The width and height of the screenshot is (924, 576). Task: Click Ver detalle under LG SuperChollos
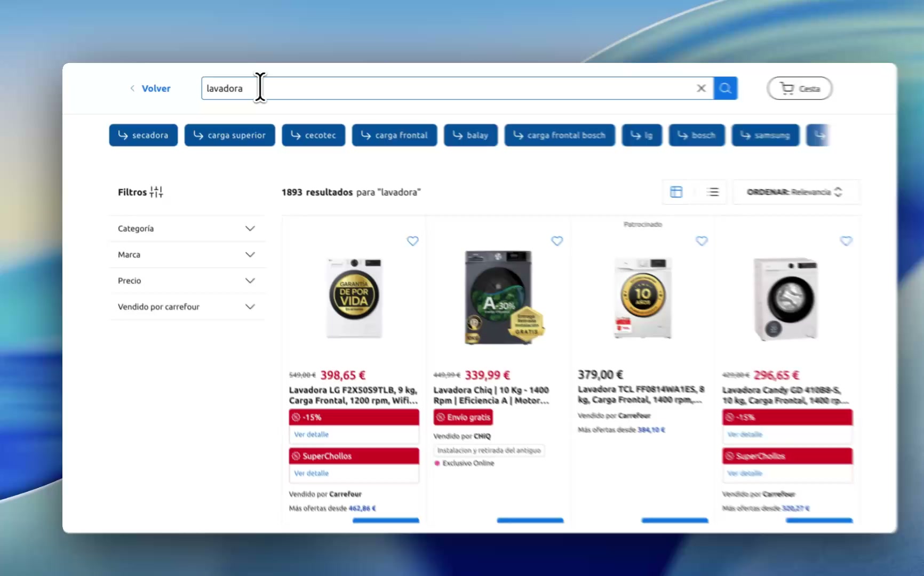312,474
